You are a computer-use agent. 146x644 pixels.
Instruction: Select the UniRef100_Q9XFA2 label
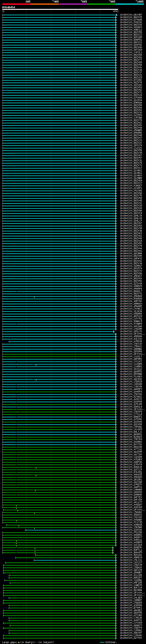[x=131, y=45]
